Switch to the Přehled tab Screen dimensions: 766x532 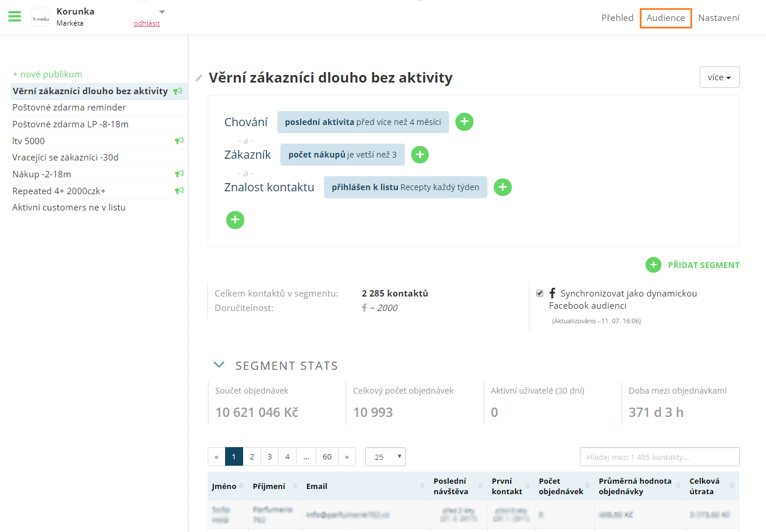tap(617, 18)
